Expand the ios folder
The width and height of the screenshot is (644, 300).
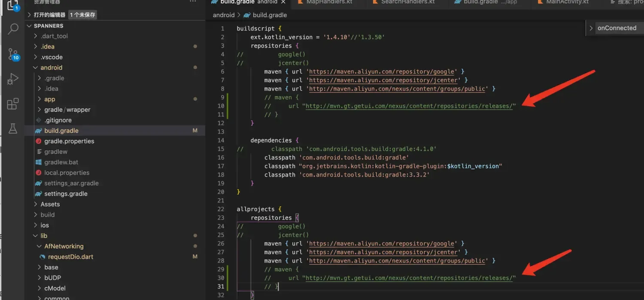(x=45, y=225)
